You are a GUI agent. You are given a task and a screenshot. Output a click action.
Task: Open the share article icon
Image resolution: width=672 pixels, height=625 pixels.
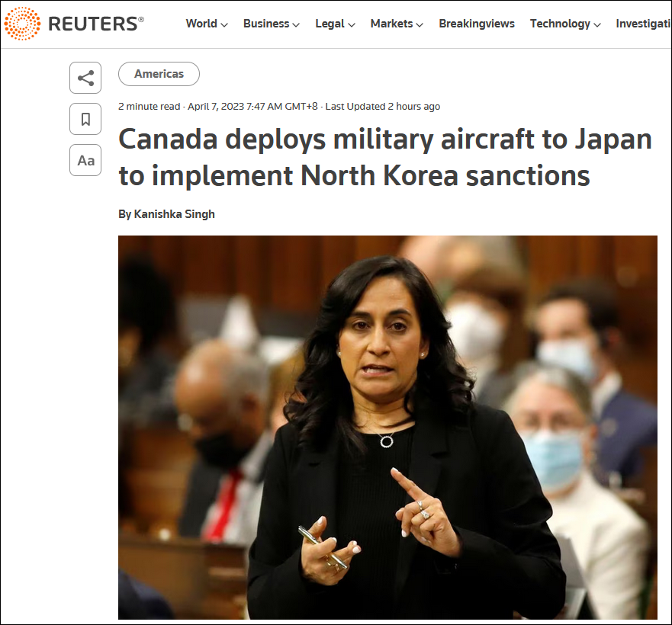(85, 78)
